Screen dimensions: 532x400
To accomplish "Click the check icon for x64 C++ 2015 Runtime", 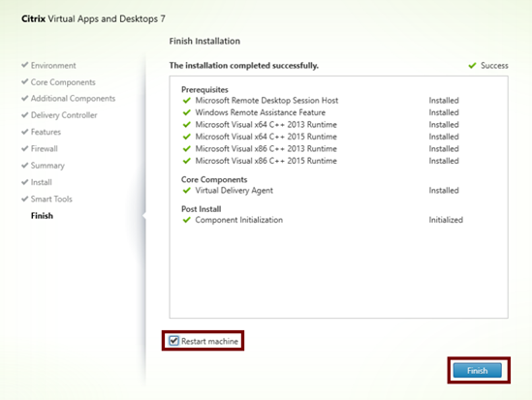I will [187, 137].
